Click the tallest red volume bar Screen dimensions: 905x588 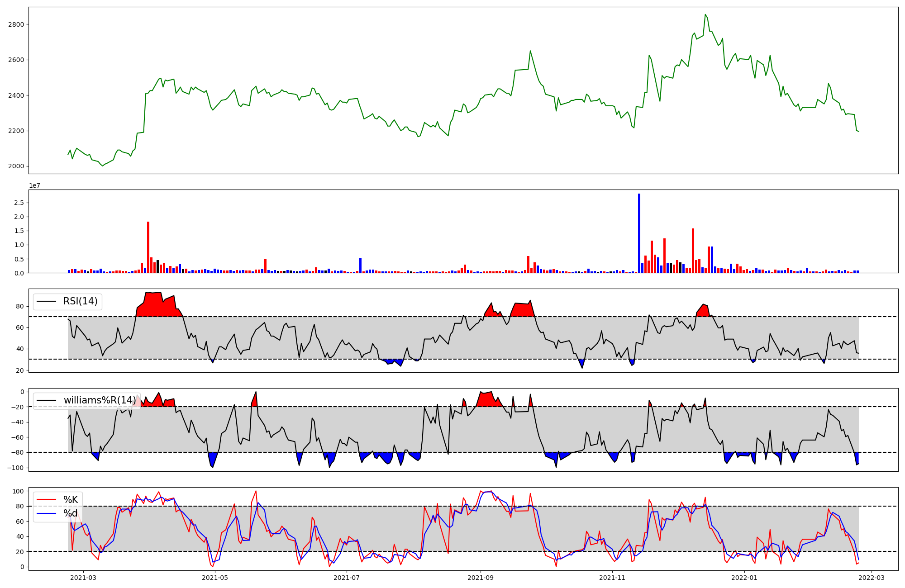pyautogui.click(x=148, y=247)
